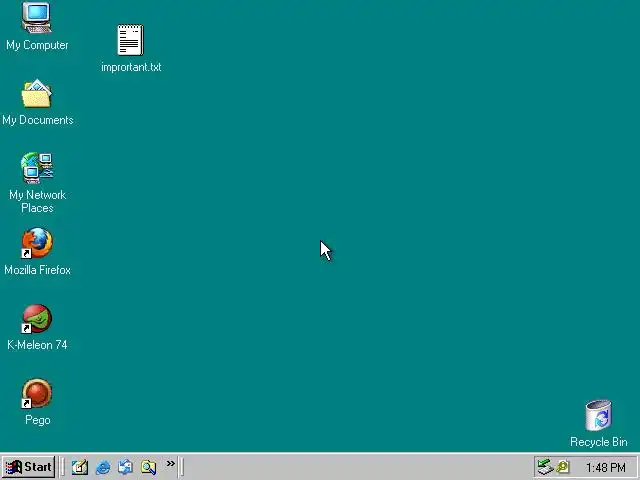
Task: Select the Pego shortcut icon
Action: [x=37, y=393]
